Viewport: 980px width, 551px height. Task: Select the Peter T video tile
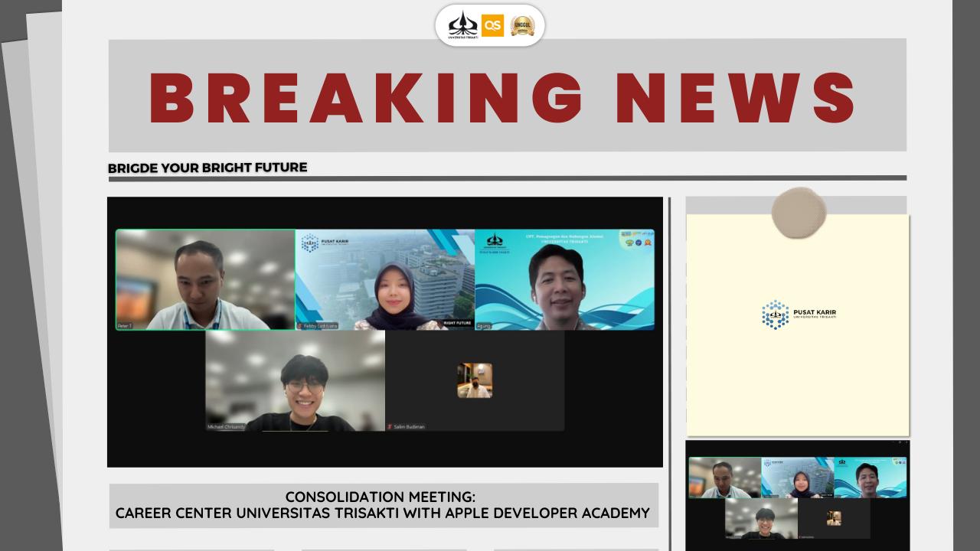[x=205, y=279]
